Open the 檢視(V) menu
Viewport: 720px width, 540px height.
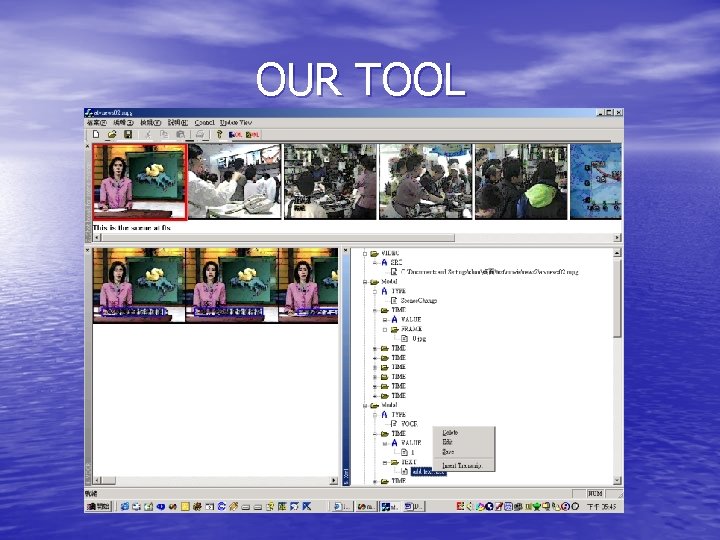click(x=151, y=123)
